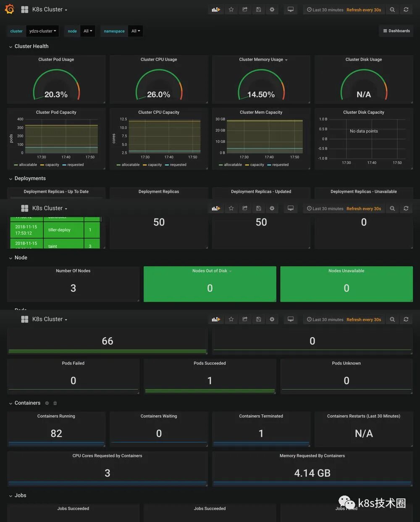Open Pods Succeeded panel title menu

click(x=210, y=363)
